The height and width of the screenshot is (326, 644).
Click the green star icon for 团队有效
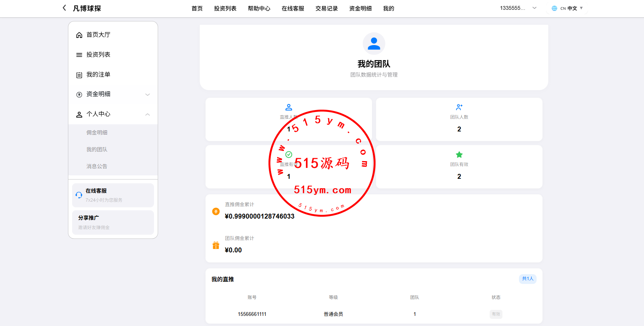[x=459, y=155]
